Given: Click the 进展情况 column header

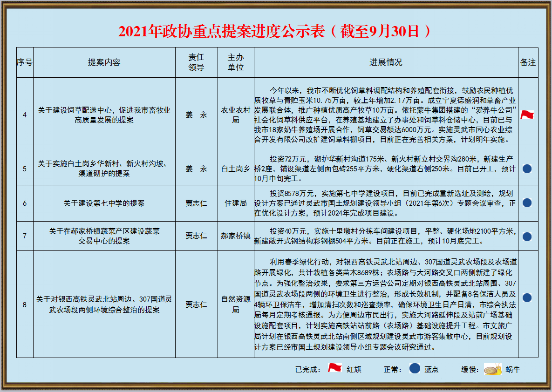Looking at the screenshot, I should [x=386, y=62].
